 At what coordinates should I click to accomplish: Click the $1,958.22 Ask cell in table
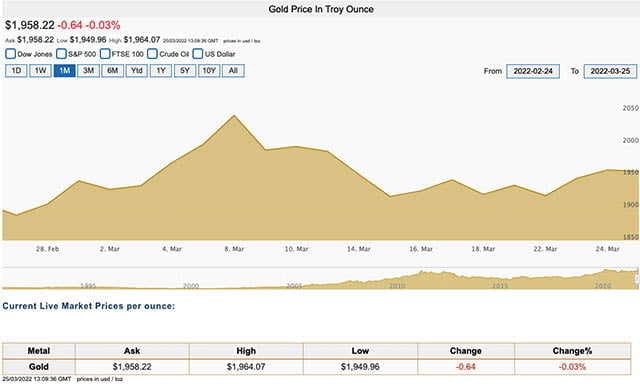click(132, 367)
